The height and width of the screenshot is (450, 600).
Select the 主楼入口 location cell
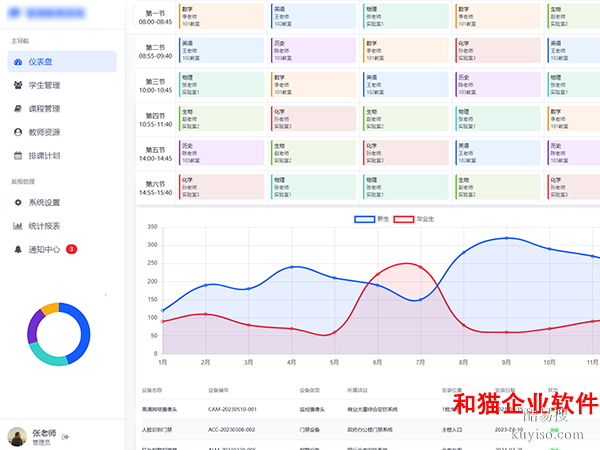pyautogui.click(x=452, y=430)
